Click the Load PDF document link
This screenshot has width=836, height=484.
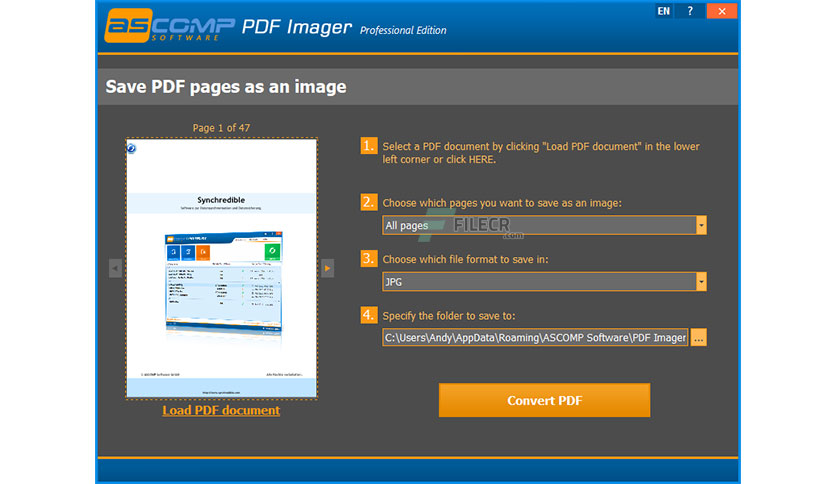pos(221,410)
